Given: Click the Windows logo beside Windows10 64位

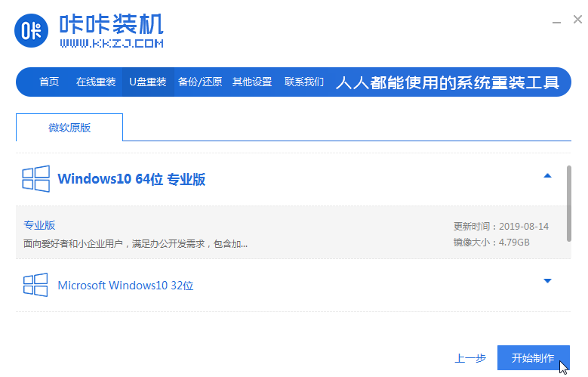Looking at the screenshot, I should point(35,179).
